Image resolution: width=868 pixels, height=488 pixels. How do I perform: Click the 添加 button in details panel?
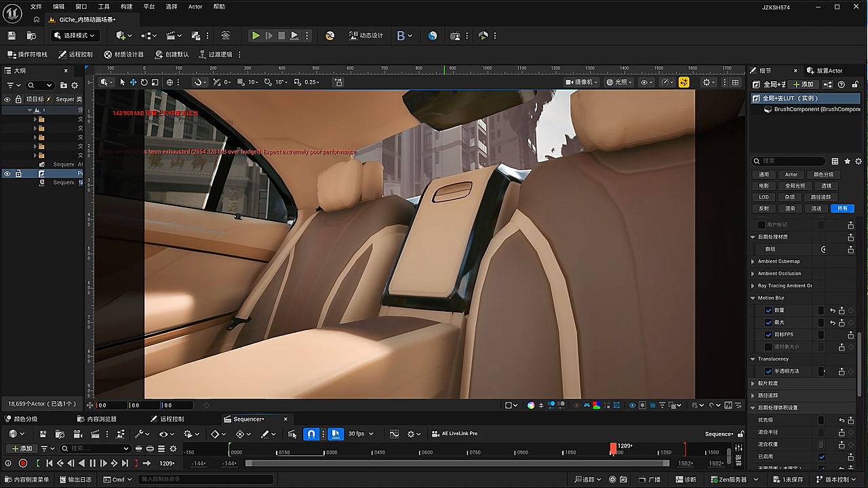[803, 85]
